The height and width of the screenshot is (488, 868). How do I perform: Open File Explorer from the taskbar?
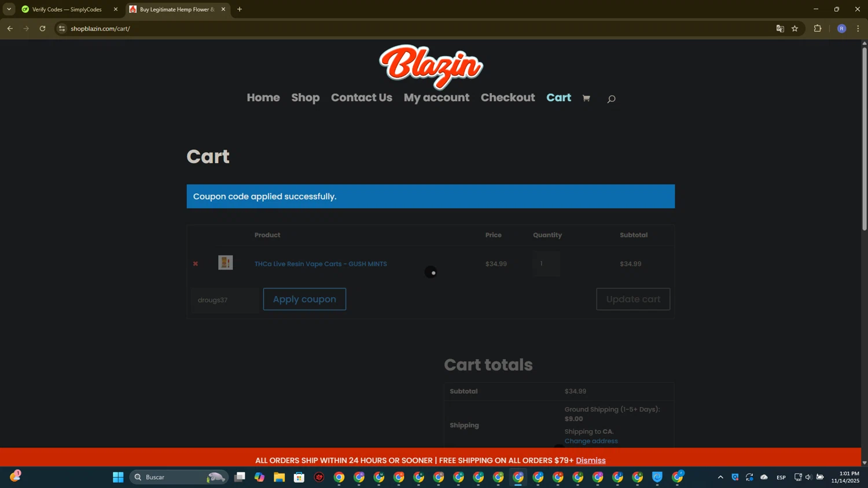point(279,477)
